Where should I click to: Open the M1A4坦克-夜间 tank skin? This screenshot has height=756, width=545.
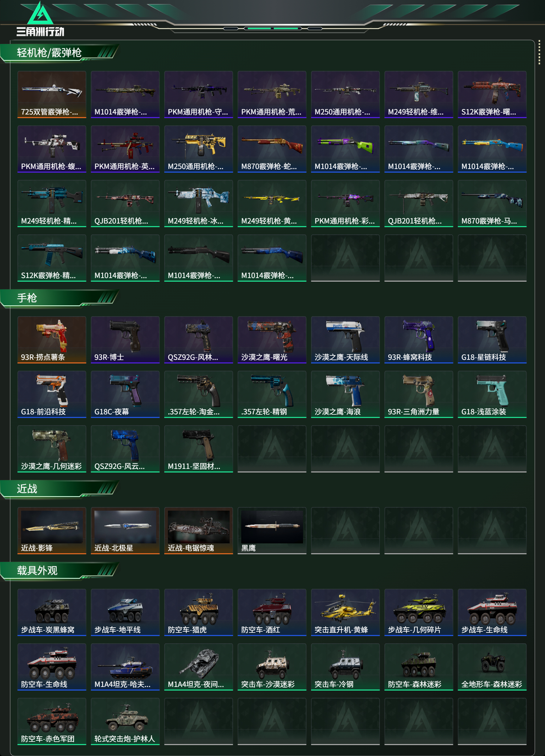click(x=198, y=667)
